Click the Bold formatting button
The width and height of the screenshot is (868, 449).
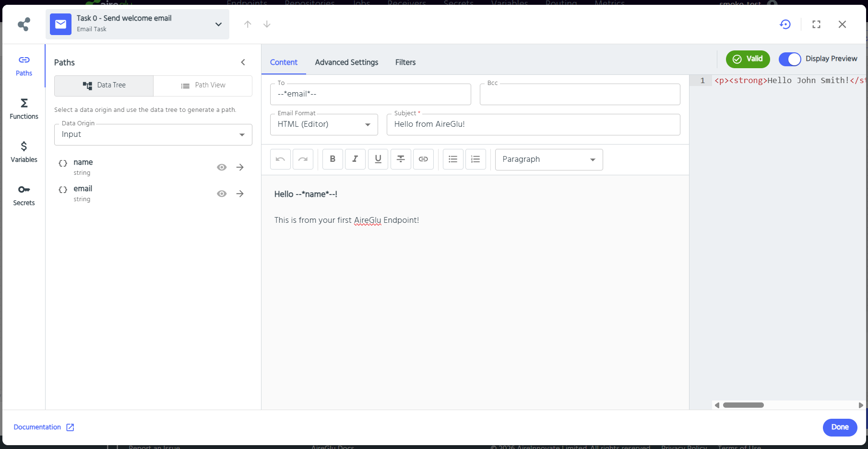click(x=333, y=159)
